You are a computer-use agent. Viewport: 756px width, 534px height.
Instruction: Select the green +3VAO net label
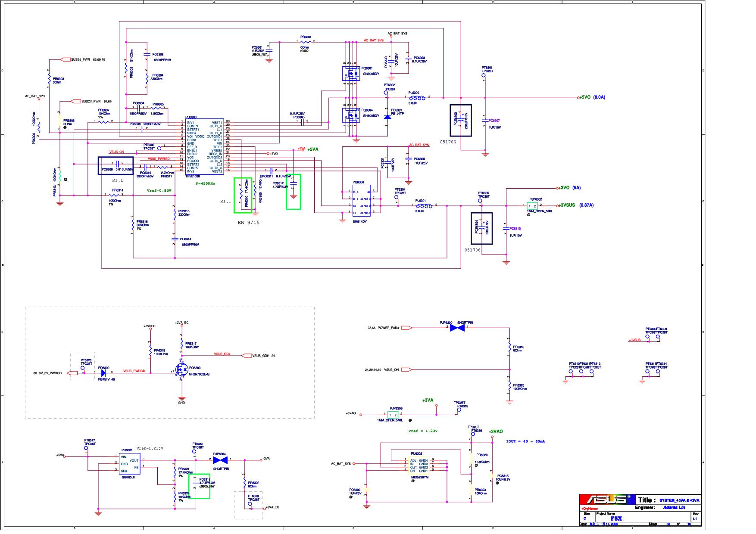pos(495,432)
